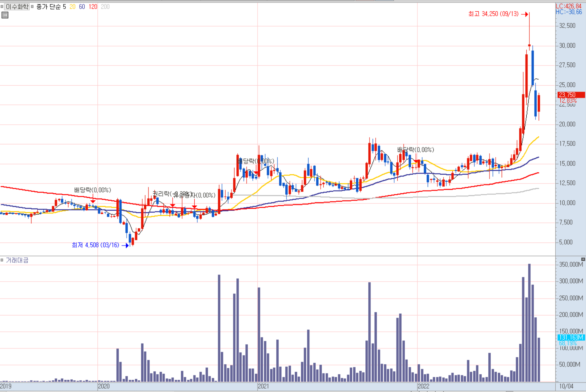Select the red 120 moving average period
This screenshot has width=586, height=392.
coord(93,6)
